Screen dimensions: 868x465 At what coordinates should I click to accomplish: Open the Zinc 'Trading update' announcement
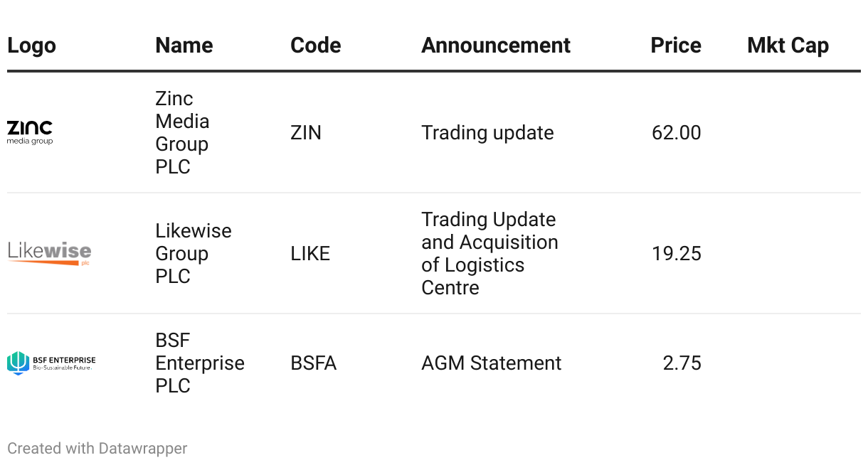point(487,133)
